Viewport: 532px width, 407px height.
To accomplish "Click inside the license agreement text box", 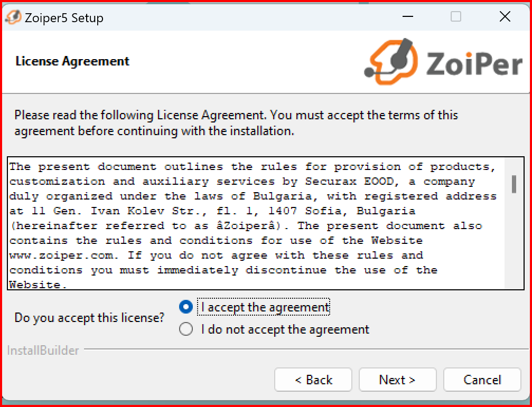I will coord(256,223).
